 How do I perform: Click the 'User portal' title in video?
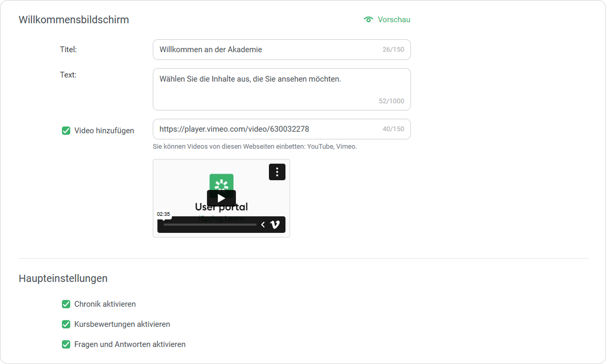pyautogui.click(x=221, y=208)
